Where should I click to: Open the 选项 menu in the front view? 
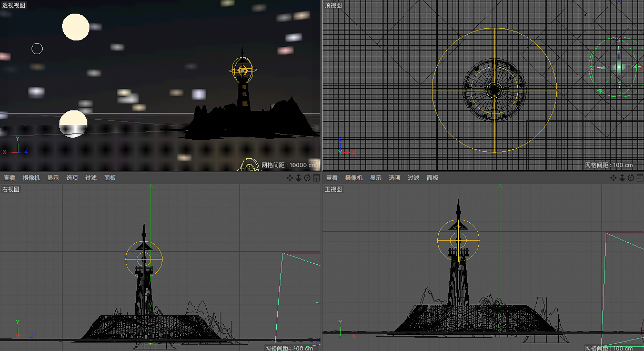tap(395, 178)
